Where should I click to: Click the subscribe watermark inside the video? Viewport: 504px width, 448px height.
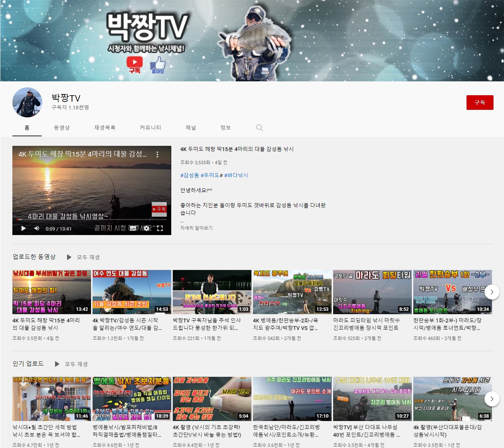(159, 209)
